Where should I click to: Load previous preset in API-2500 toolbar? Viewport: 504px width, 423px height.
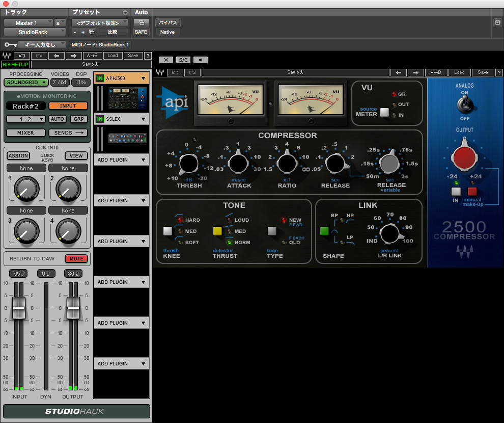point(399,72)
